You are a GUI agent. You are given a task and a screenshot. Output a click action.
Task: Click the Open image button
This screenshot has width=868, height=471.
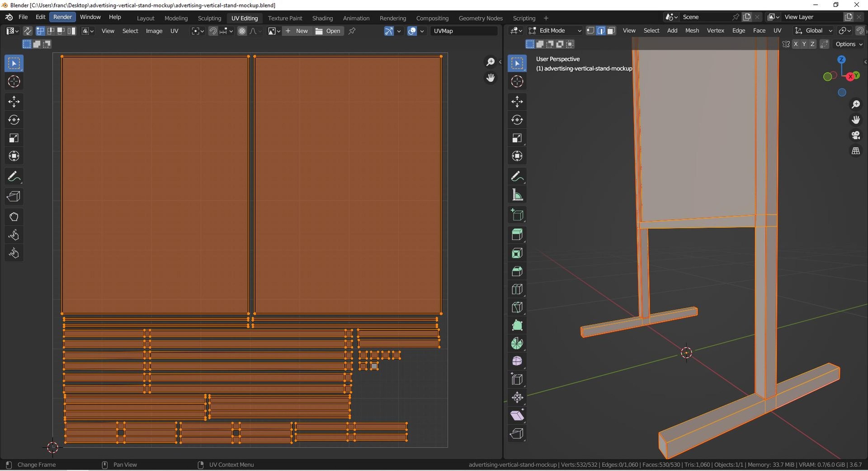(x=328, y=31)
